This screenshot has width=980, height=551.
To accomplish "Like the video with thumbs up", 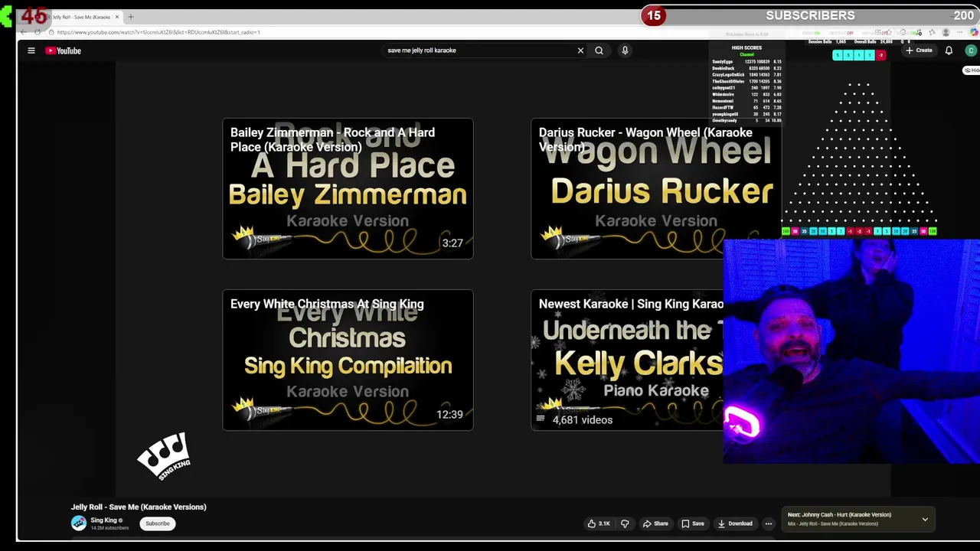I will pyautogui.click(x=598, y=523).
